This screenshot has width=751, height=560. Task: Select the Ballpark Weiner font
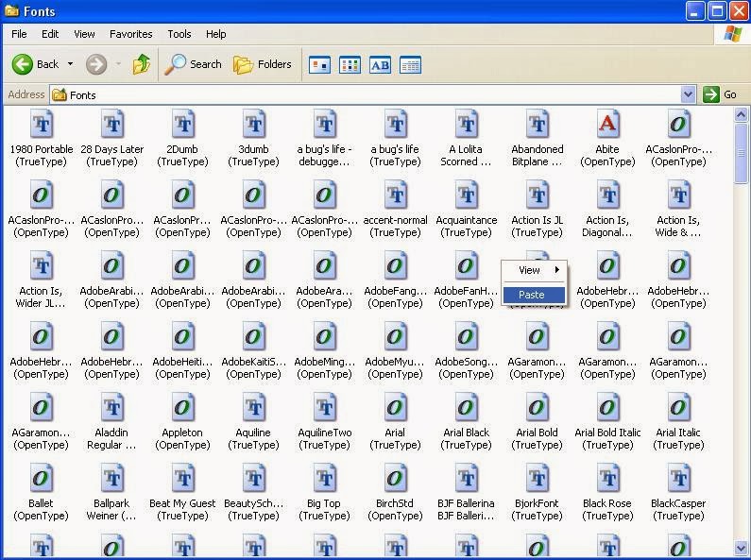(x=112, y=493)
